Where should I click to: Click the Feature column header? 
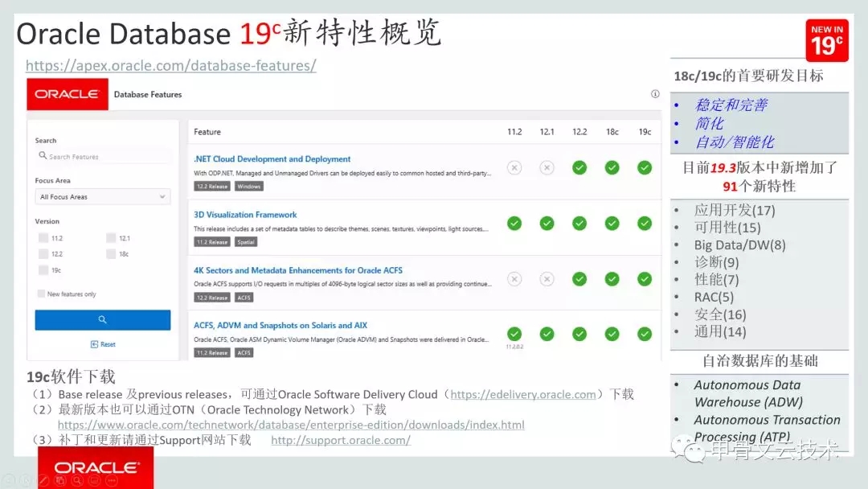tap(207, 132)
